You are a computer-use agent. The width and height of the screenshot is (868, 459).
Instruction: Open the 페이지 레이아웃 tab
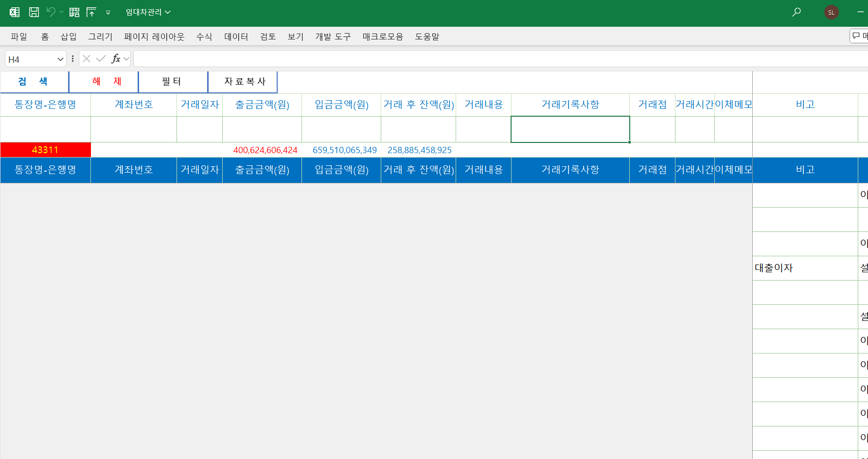pos(154,36)
